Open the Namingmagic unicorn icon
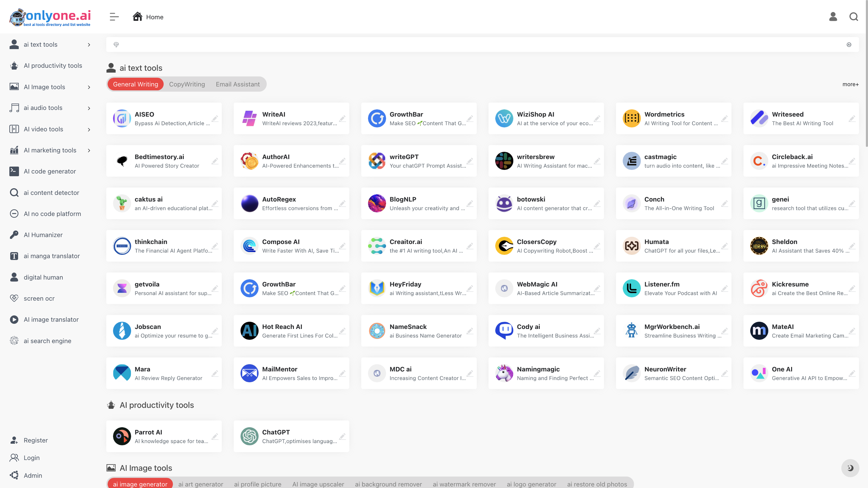Viewport: 868px width, 488px height. (x=504, y=373)
